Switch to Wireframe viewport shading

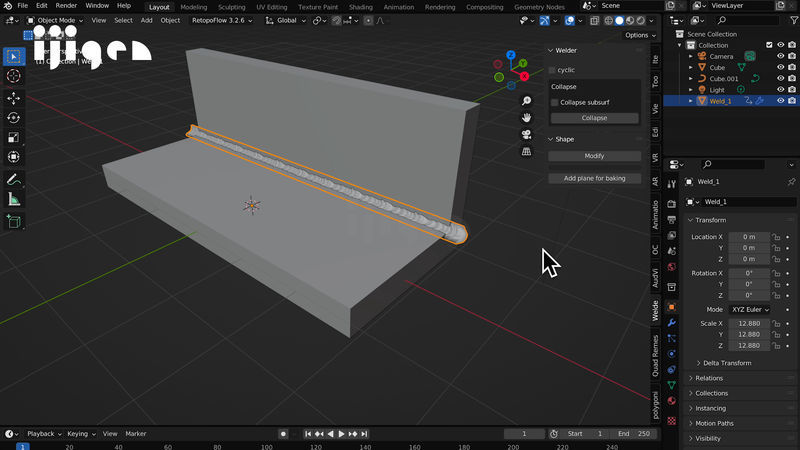click(609, 20)
